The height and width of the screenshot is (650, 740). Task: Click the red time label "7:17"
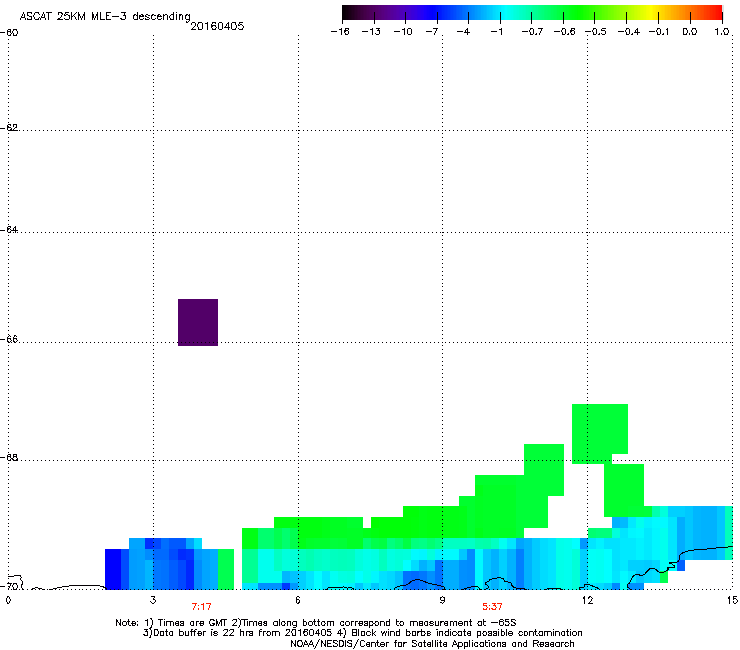pos(202,607)
